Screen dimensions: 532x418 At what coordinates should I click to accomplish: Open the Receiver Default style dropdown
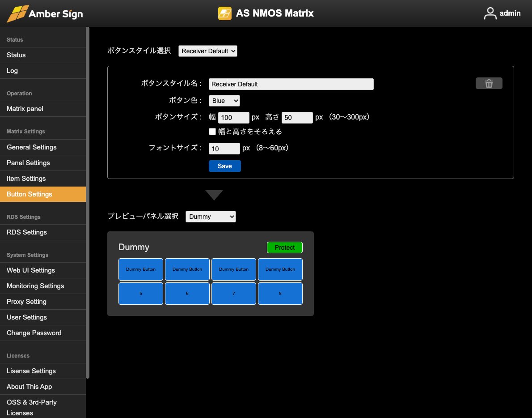(x=207, y=51)
